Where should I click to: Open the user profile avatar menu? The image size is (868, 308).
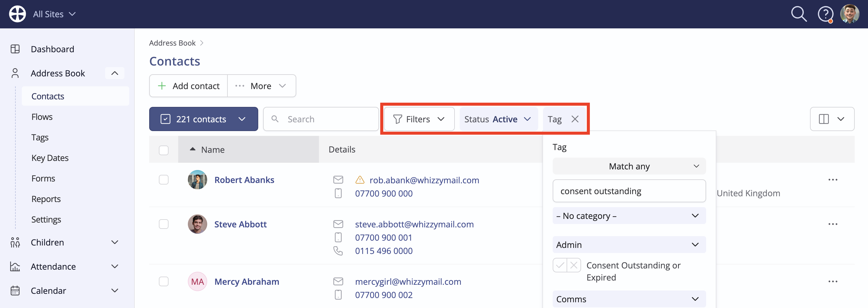pos(850,14)
